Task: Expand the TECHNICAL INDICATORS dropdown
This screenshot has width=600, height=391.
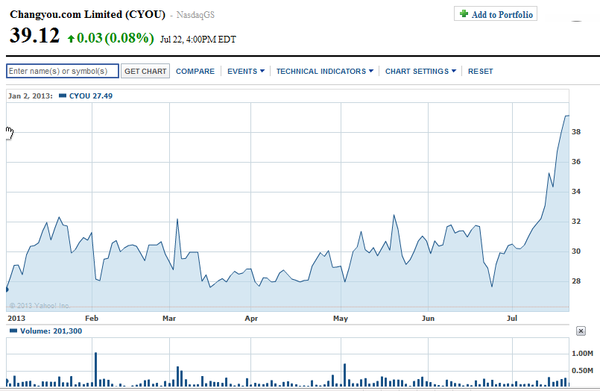Action: click(324, 71)
